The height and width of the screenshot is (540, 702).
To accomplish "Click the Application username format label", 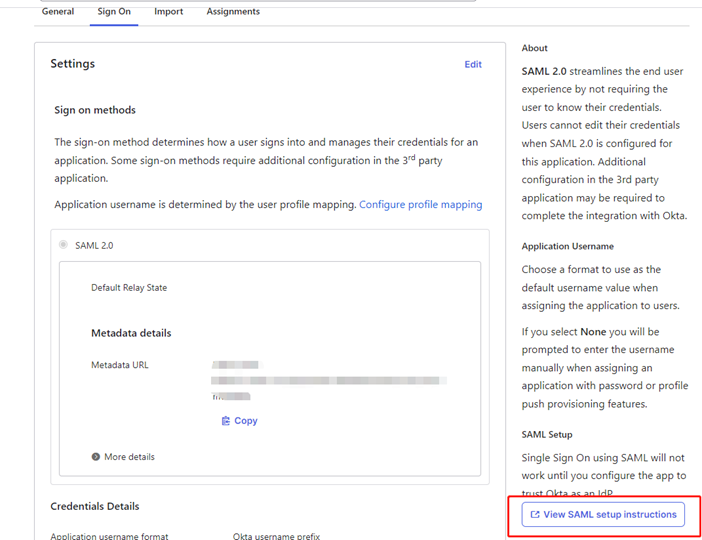I will pyautogui.click(x=109, y=536).
